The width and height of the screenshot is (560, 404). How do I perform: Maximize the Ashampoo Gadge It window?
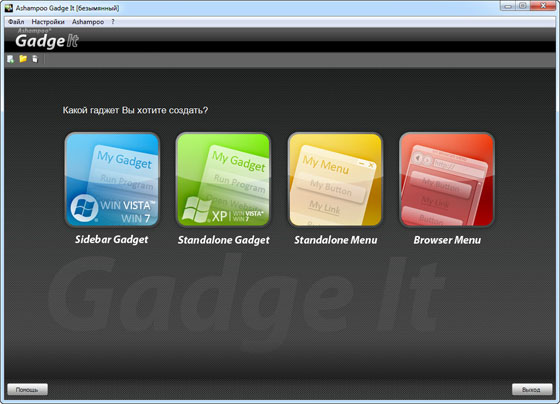pos(523,6)
